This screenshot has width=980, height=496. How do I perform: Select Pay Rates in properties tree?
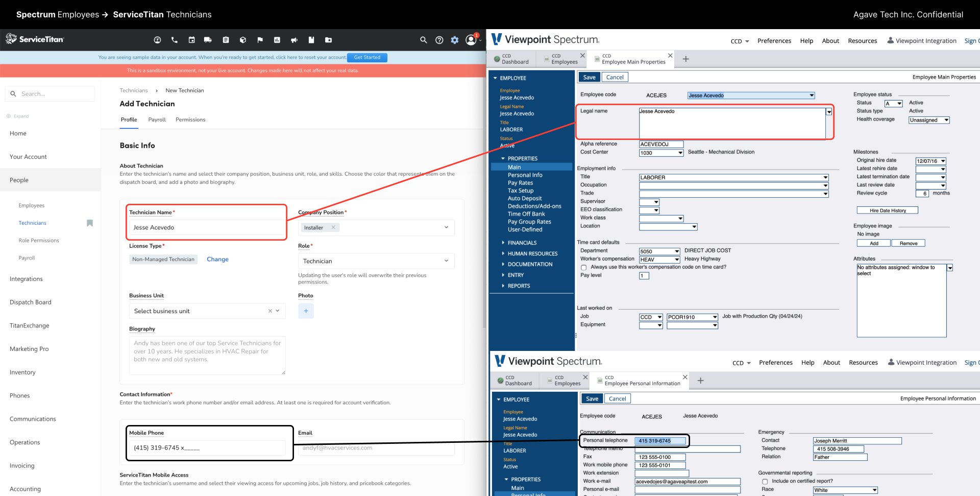(x=520, y=183)
